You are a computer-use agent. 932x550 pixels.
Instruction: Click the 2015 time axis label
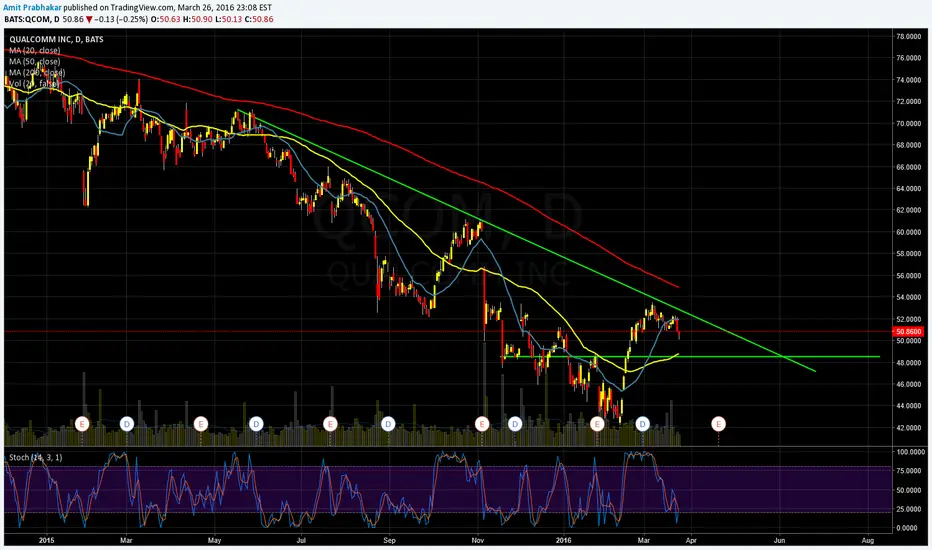click(46, 540)
